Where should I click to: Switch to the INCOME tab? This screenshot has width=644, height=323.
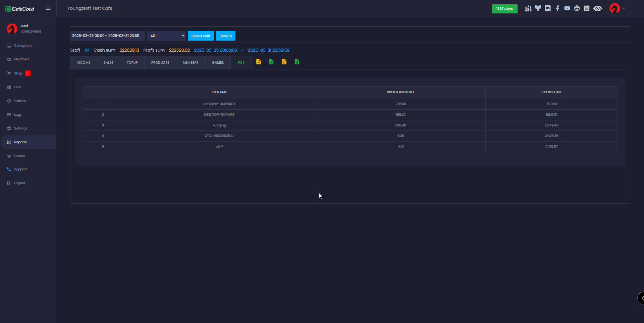click(84, 63)
